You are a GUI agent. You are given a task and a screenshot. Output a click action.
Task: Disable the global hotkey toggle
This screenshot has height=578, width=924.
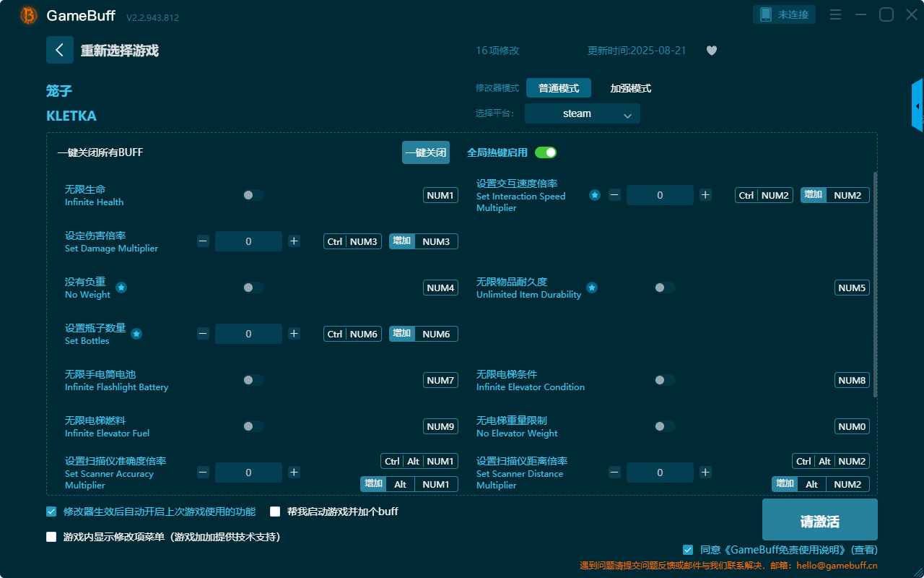(546, 152)
